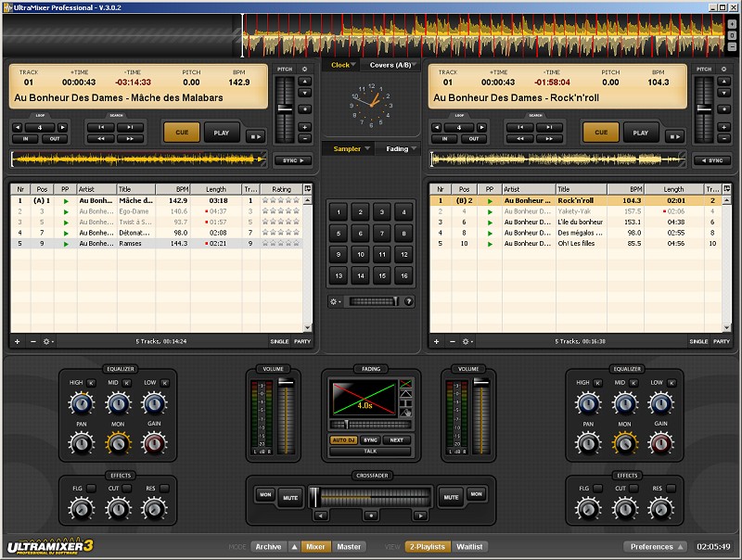This screenshot has height=560, width=742.
Task: Jump to next track on left deck search
Action: (130, 127)
